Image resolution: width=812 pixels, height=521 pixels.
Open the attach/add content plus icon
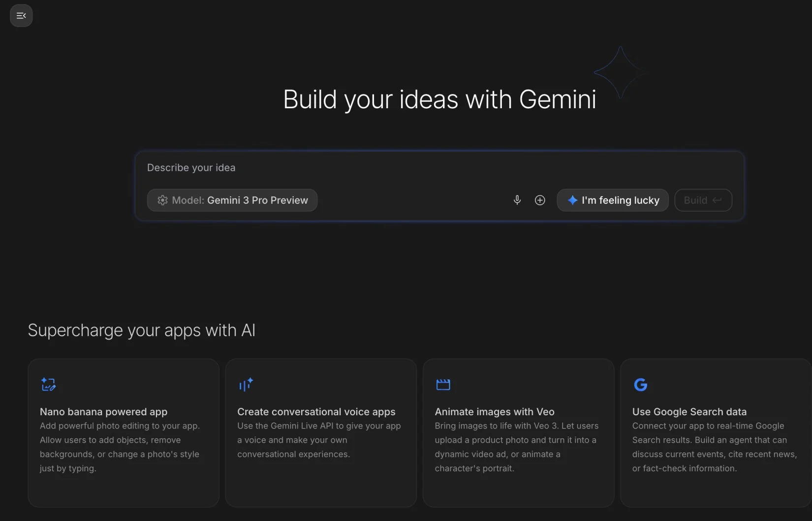coord(540,200)
